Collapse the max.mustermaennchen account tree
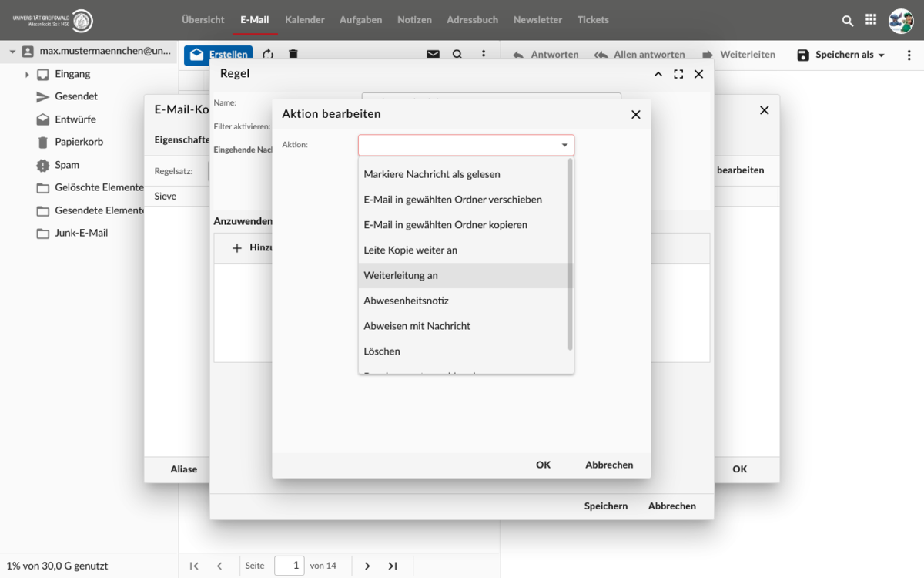 [x=12, y=52]
